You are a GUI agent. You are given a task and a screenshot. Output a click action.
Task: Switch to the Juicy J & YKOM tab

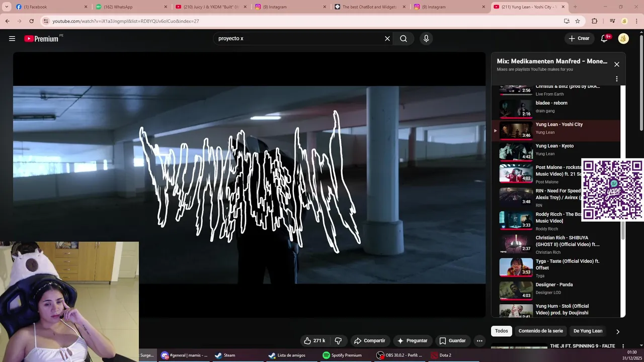click(211, 7)
